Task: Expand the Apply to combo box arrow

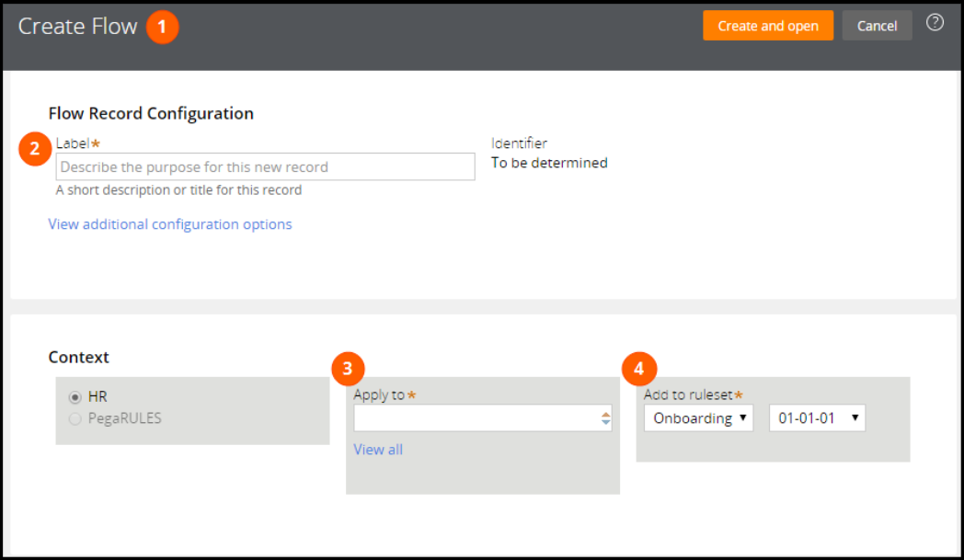Action: click(605, 418)
